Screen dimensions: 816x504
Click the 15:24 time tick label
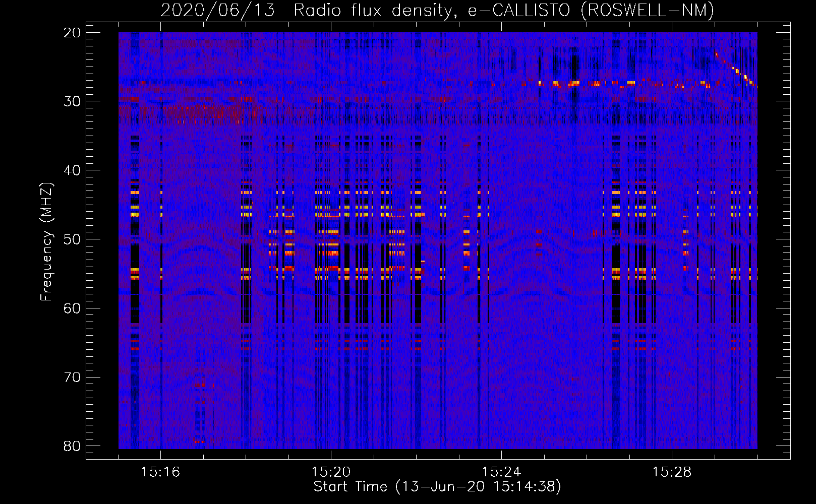pyautogui.click(x=501, y=472)
